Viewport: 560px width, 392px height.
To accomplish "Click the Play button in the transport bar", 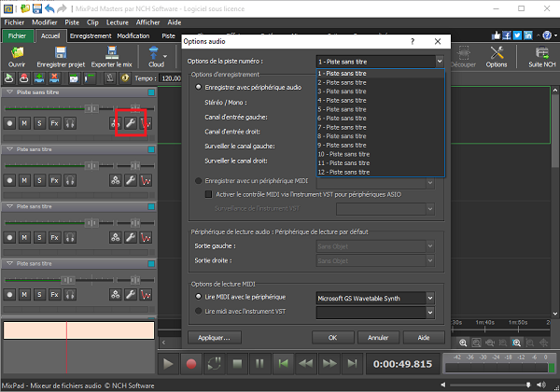I will [x=168, y=364].
